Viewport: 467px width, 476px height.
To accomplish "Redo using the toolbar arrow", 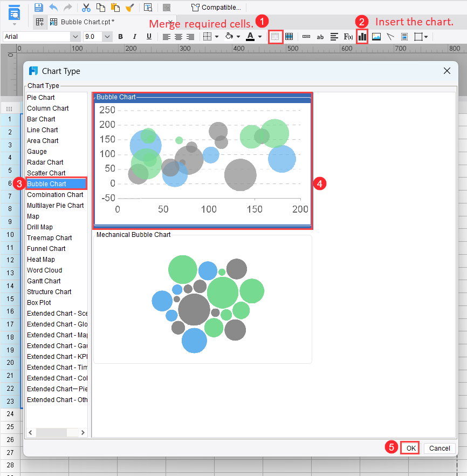I will [x=67, y=8].
